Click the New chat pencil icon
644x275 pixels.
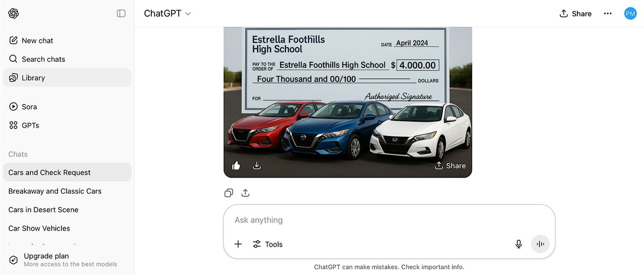tap(13, 40)
